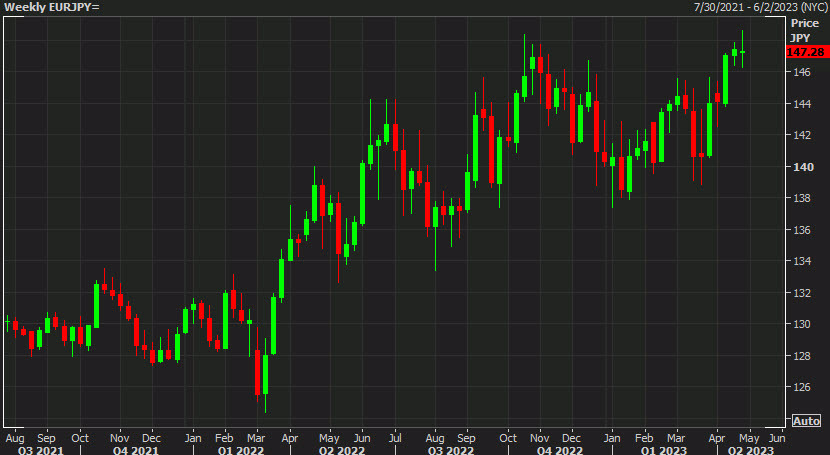
Task: Click the 132 price axis value
Action: [x=801, y=293]
